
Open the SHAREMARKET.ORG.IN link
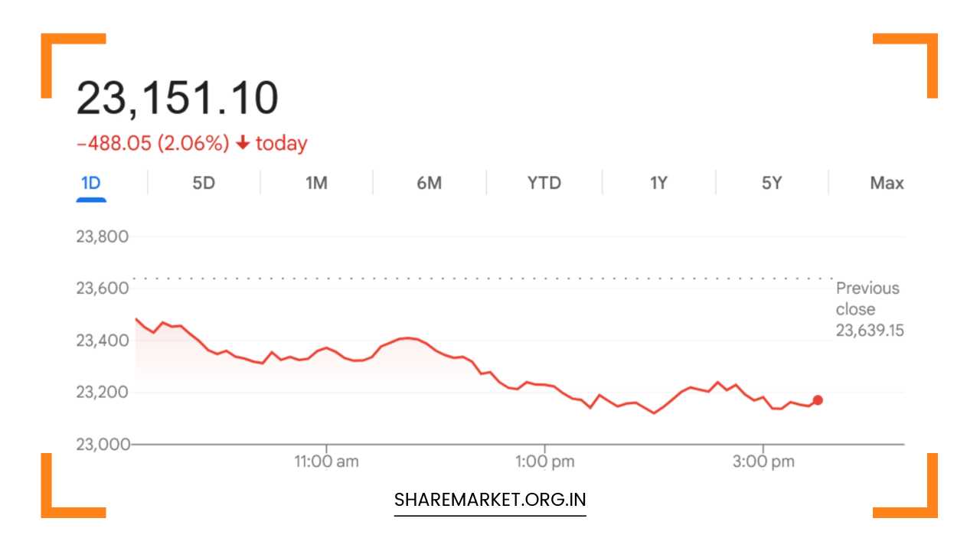pyautogui.click(x=489, y=499)
